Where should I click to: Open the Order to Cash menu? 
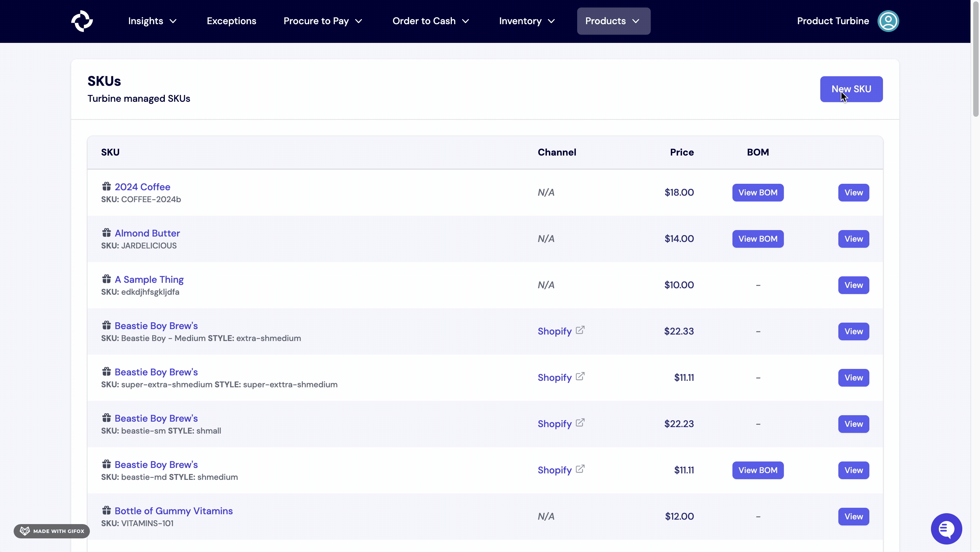(x=430, y=21)
